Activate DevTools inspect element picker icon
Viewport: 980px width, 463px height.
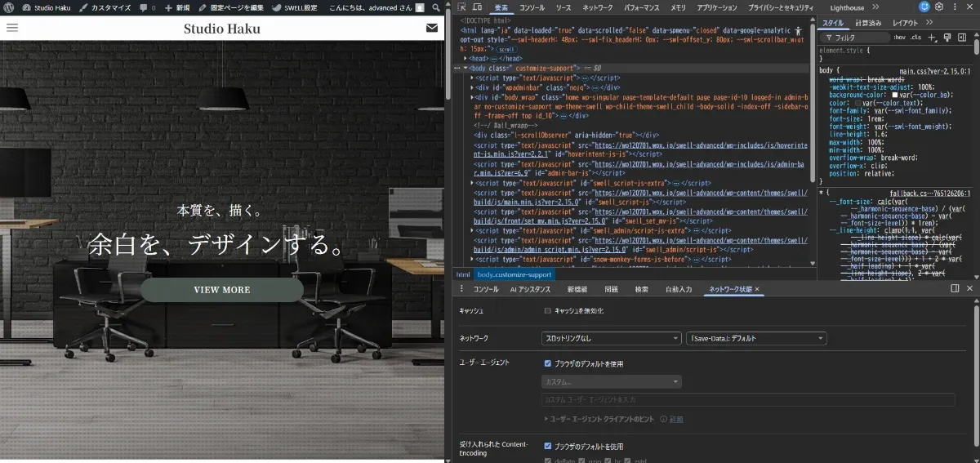[x=462, y=7]
